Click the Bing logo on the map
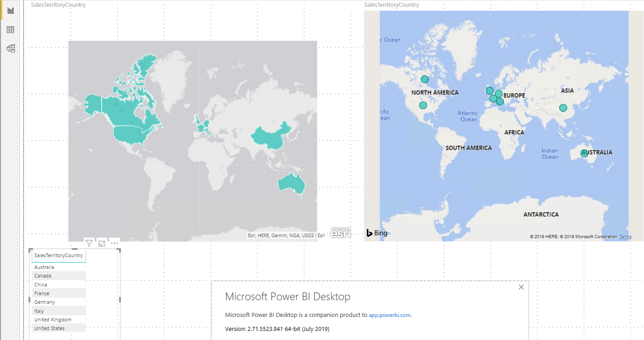 (377, 233)
